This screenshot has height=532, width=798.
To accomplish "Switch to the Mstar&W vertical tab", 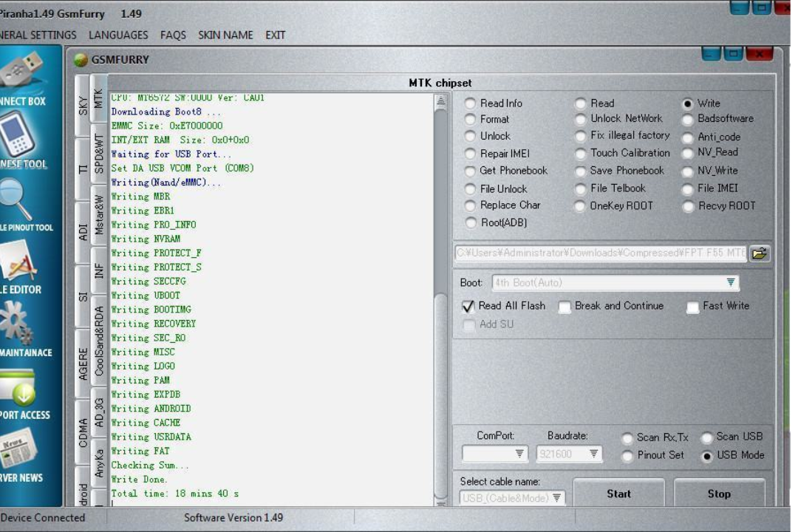I will (x=99, y=215).
